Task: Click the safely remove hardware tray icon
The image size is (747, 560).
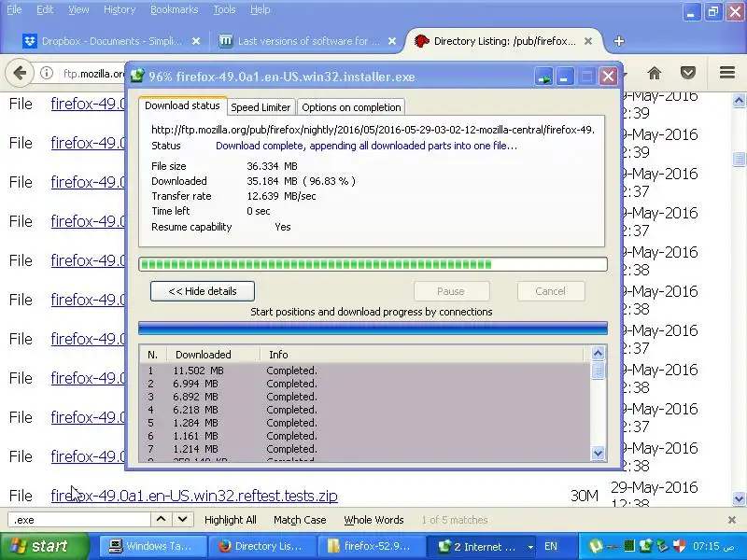Action: [663, 546]
